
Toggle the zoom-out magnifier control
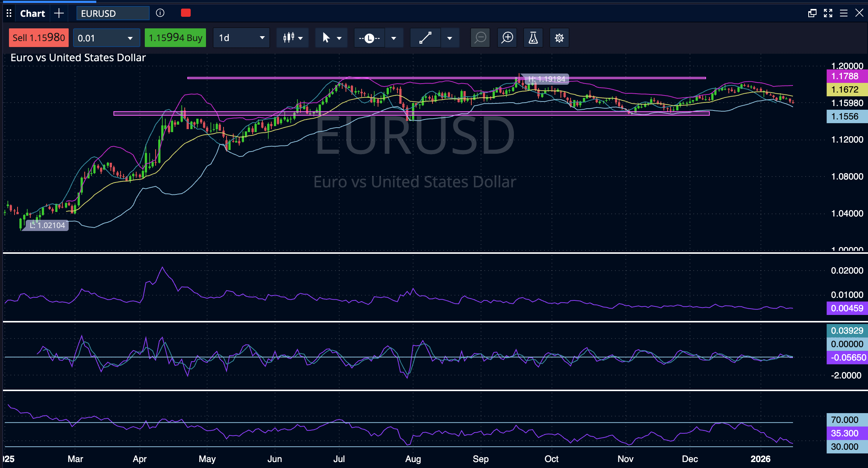[x=480, y=37]
